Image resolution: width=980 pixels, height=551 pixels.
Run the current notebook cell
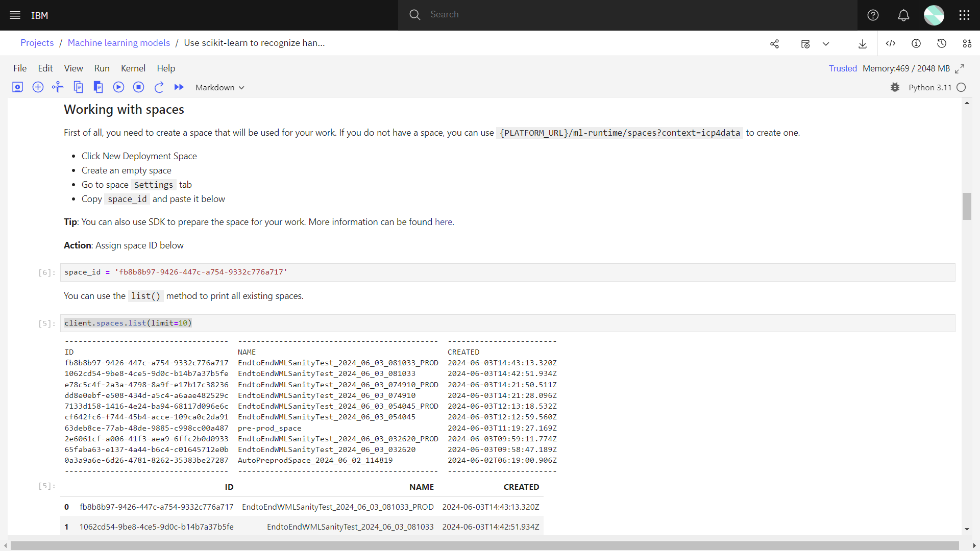(118, 87)
